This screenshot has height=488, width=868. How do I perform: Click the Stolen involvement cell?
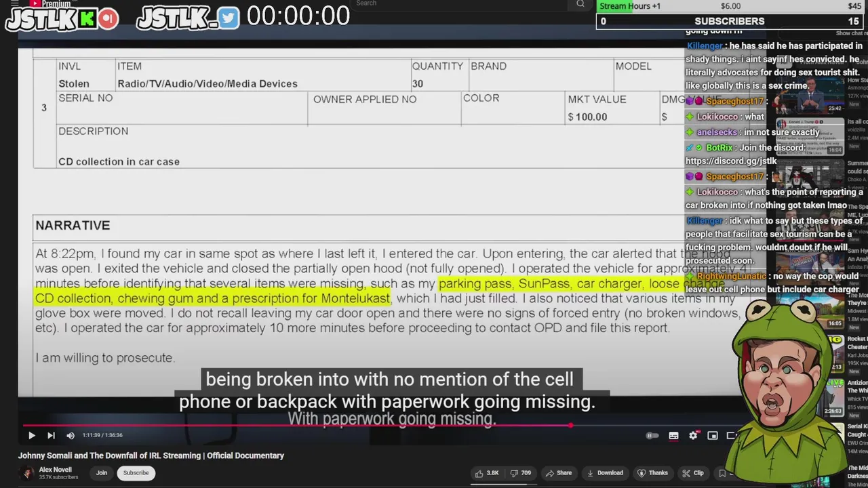(x=74, y=84)
